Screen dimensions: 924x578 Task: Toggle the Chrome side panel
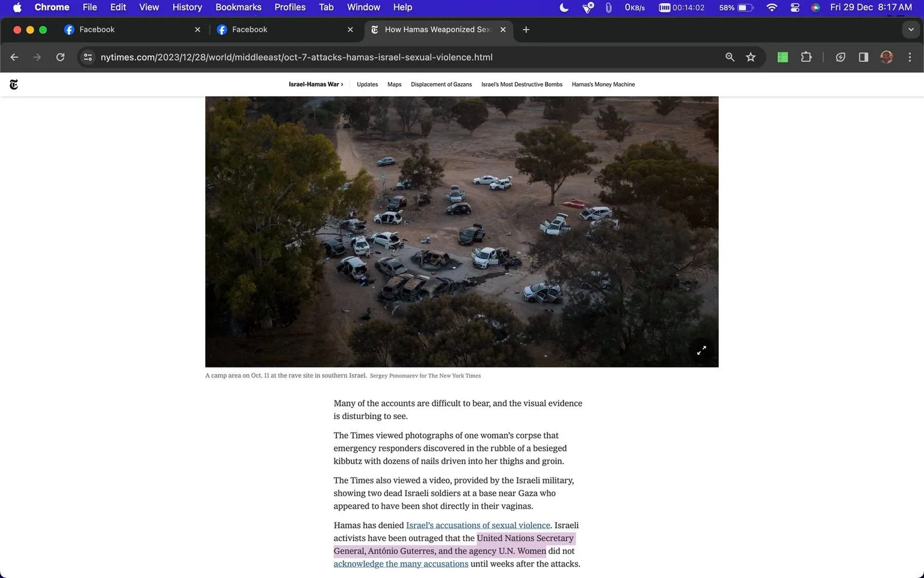coord(863,57)
